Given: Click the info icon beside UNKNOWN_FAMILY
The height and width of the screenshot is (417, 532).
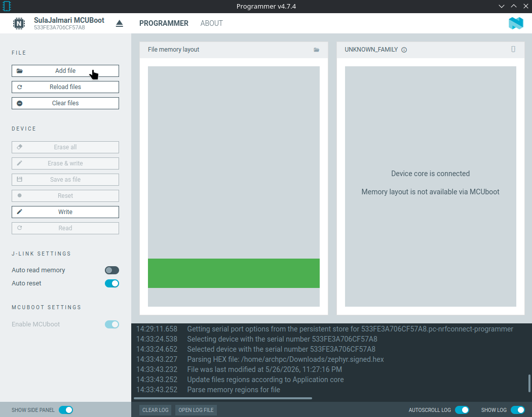Looking at the screenshot, I should coord(404,50).
